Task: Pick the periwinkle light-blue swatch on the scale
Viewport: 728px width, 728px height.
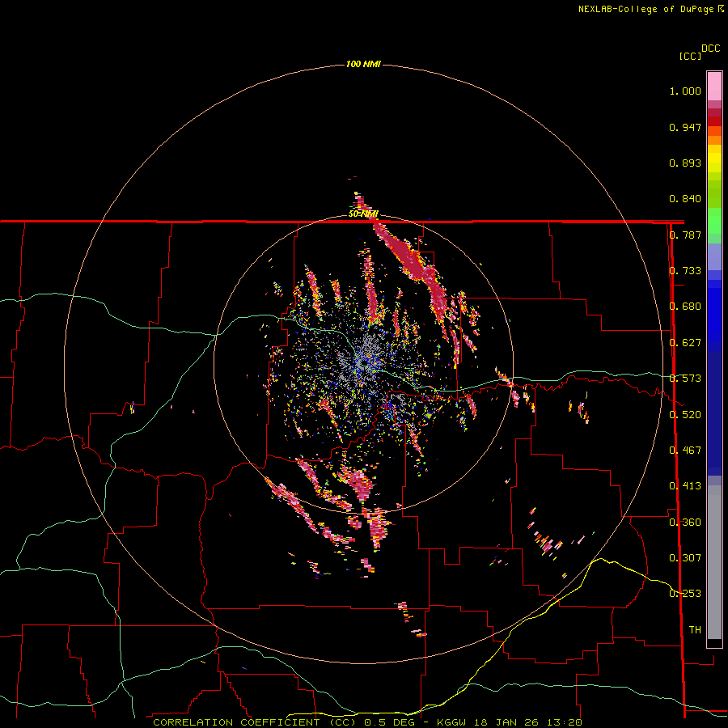Action: [714, 257]
